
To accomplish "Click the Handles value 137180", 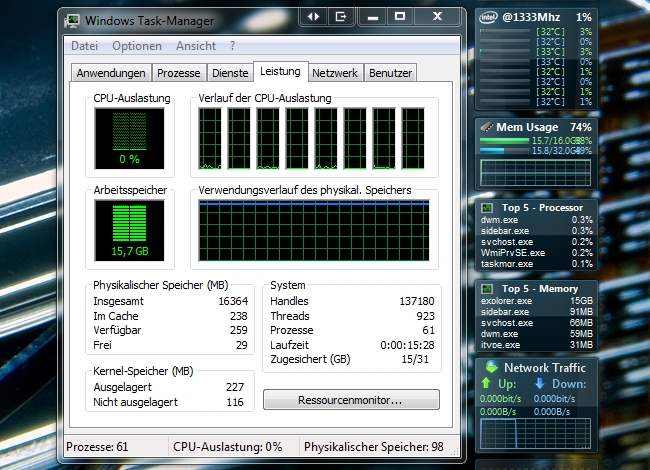I will pyautogui.click(x=417, y=301).
